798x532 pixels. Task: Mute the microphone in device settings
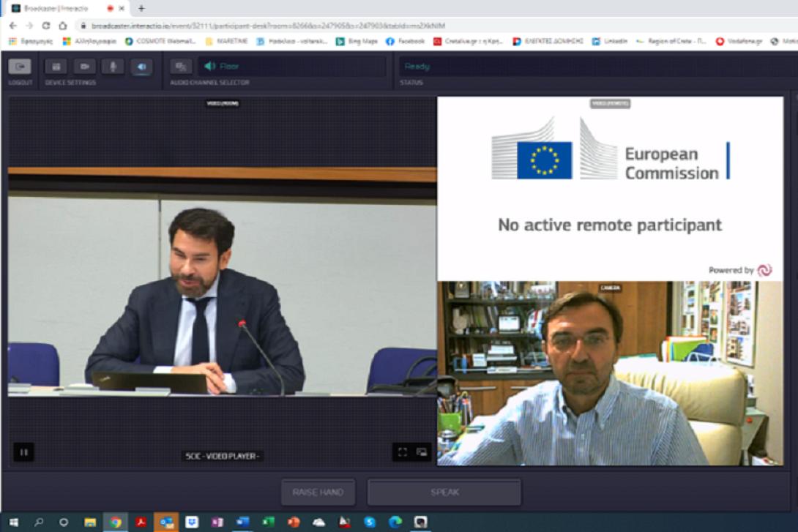(113, 67)
